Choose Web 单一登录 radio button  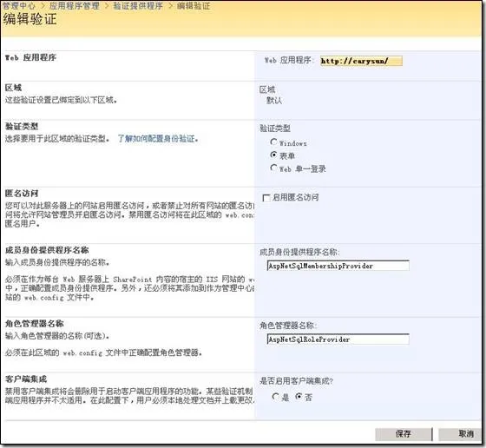click(273, 168)
